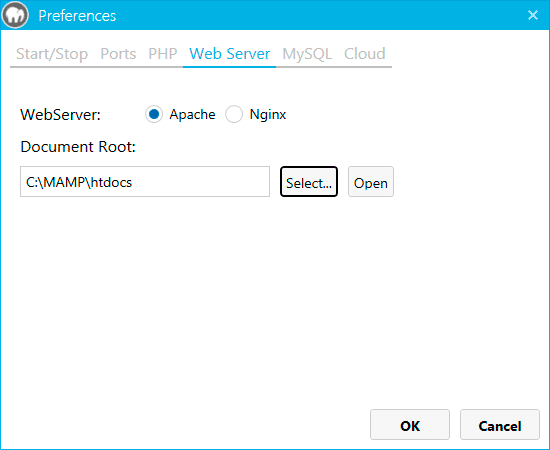Click the Document Root: label
550x450 pixels.
point(78,147)
